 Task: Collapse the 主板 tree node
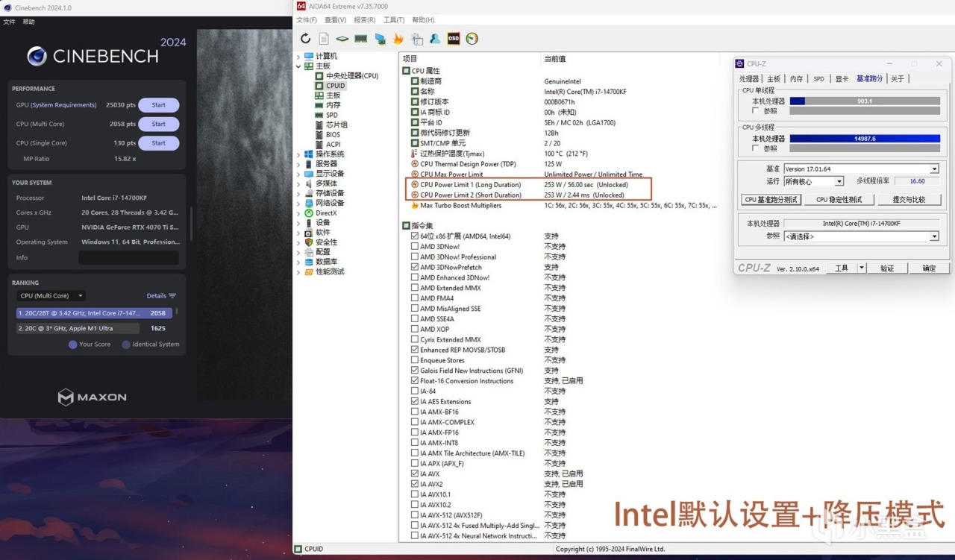(x=298, y=66)
